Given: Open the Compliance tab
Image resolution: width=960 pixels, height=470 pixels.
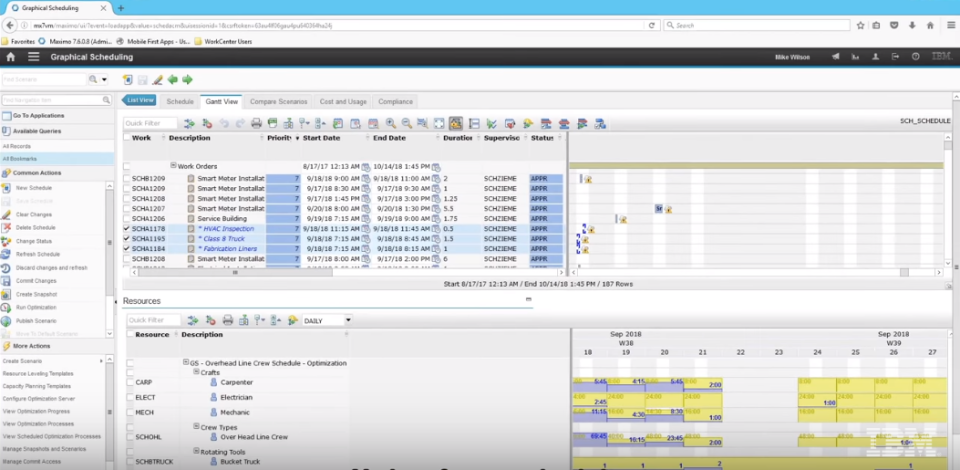Looking at the screenshot, I should (396, 102).
